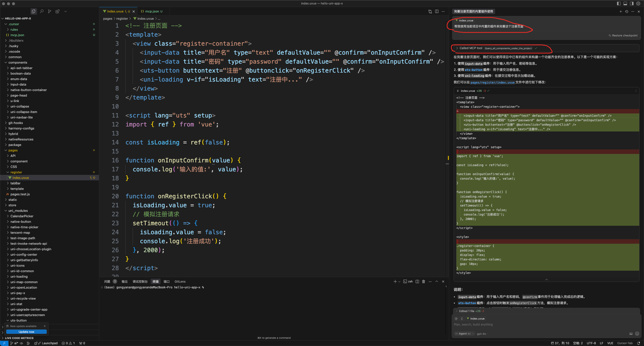Click Cursor Tab status item

[x=625, y=343]
